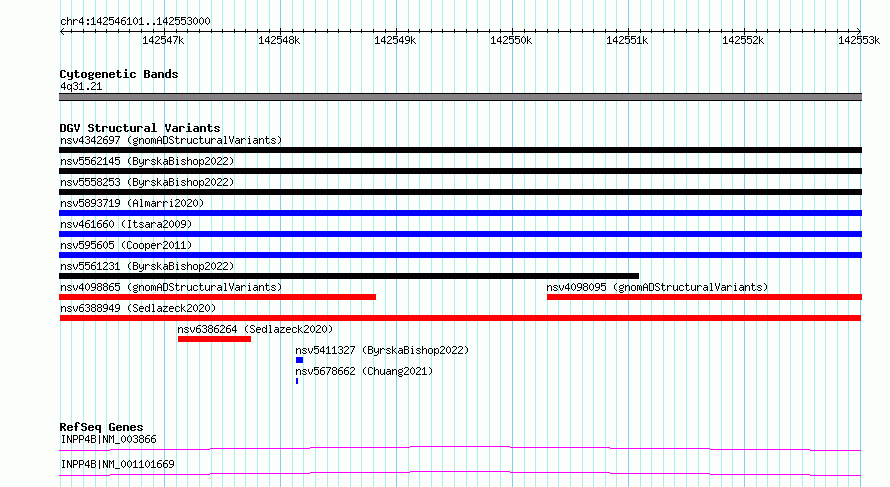Click the black bar under nsv5558253
The width and height of the screenshot is (890, 487).
(x=460, y=192)
